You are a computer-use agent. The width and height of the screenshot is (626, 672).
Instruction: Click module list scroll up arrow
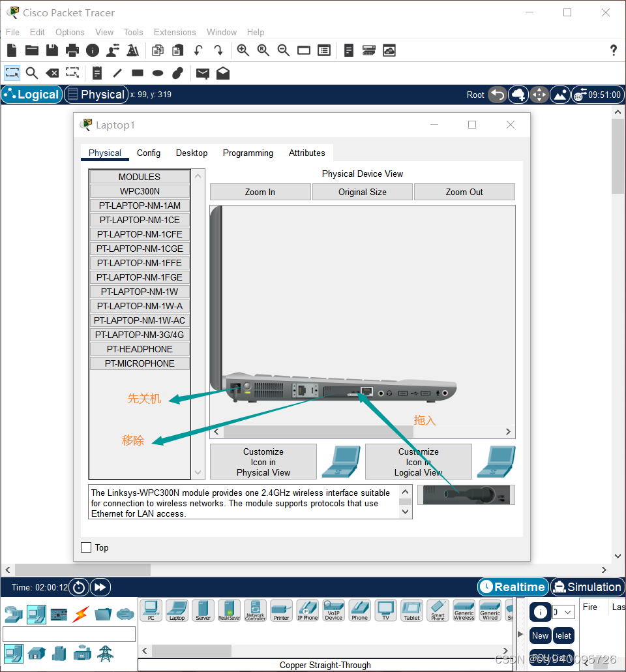coord(198,176)
